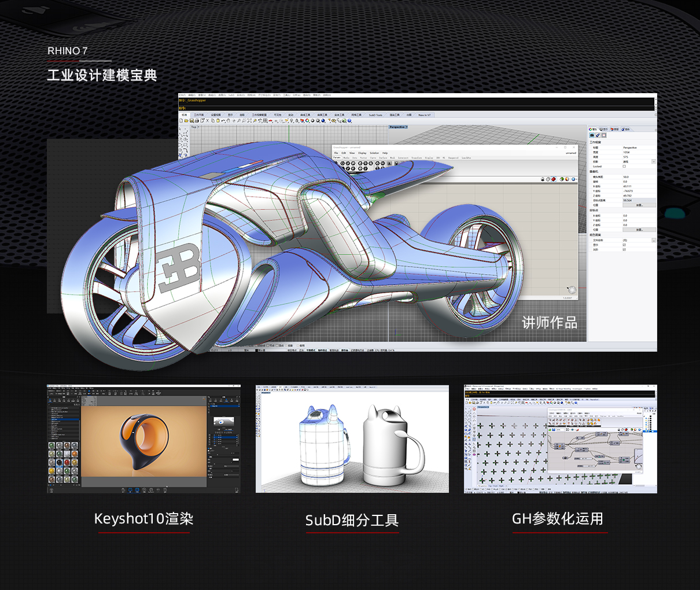Image resolution: width=700 pixels, height=590 pixels.
Task: Click the Cut icon in Rhino's toolbar
Action: [207, 121]
